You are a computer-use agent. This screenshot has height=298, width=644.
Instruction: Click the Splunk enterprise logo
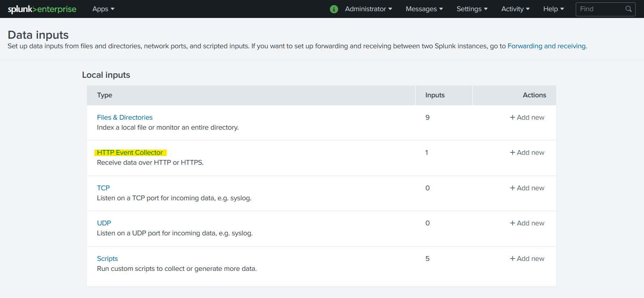(x=42, y=9)
